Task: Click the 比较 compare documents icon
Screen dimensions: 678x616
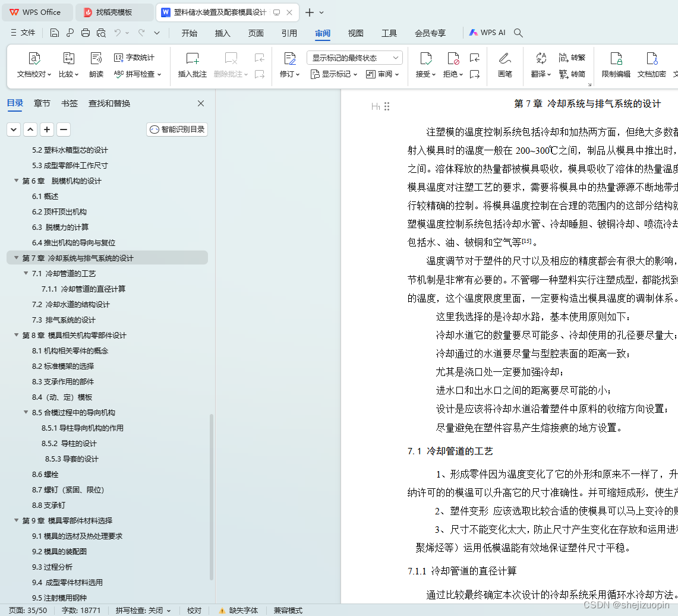Action: point(69,58)
